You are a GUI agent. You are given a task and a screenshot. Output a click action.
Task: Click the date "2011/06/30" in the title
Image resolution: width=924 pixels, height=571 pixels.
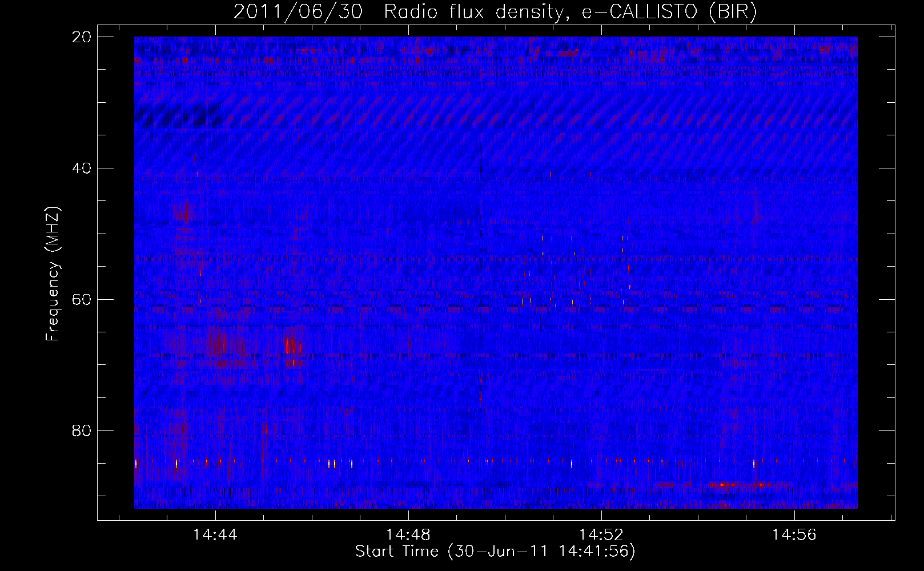point(298,11)
